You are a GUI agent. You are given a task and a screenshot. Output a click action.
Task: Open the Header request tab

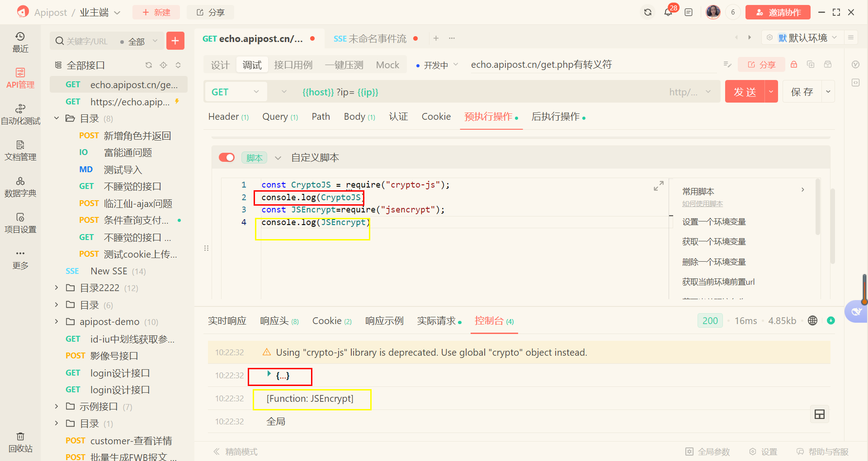coord(228,117)
